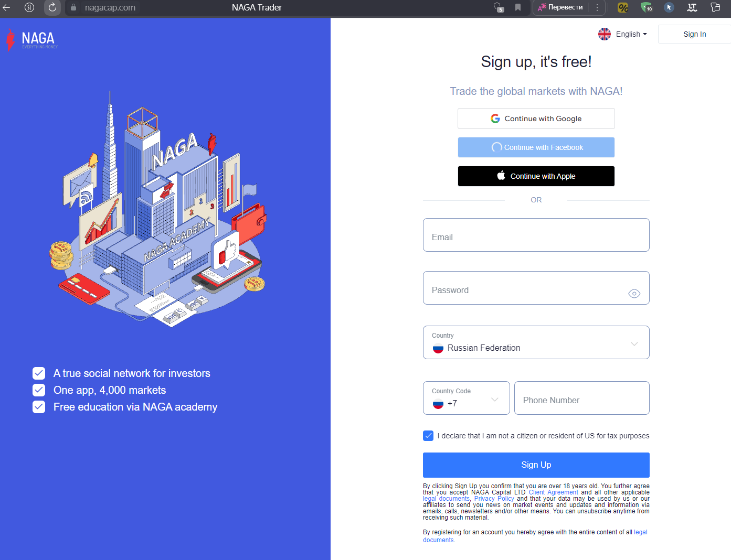Screen dimensions: 731x560
Task: Open the Country dropdown showing Russian Federation
Action: (536, 342)
